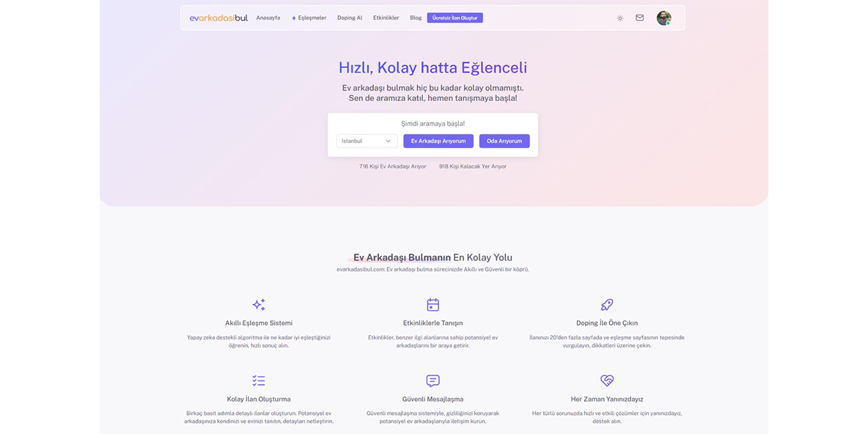Navigate to Etkinlikler

[x=386, y=18]
